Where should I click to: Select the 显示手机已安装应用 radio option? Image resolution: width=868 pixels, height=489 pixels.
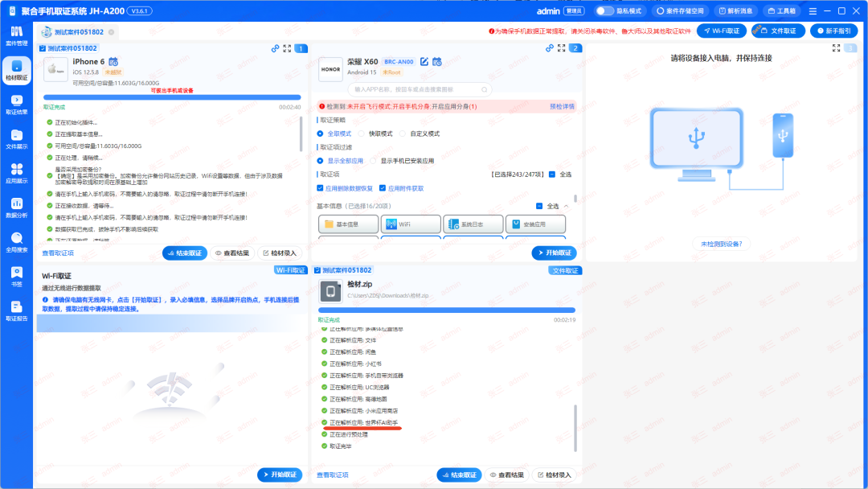point(373,161)
